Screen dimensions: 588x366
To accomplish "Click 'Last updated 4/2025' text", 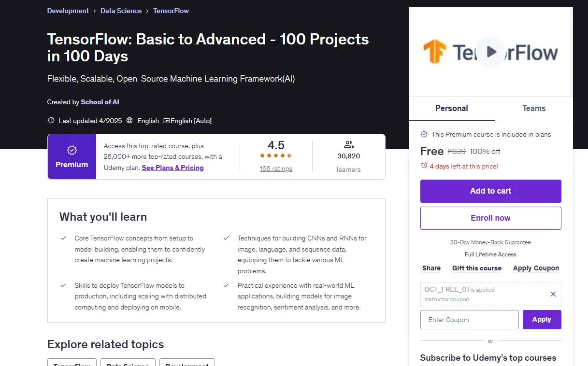I will [x=90, y=121].
